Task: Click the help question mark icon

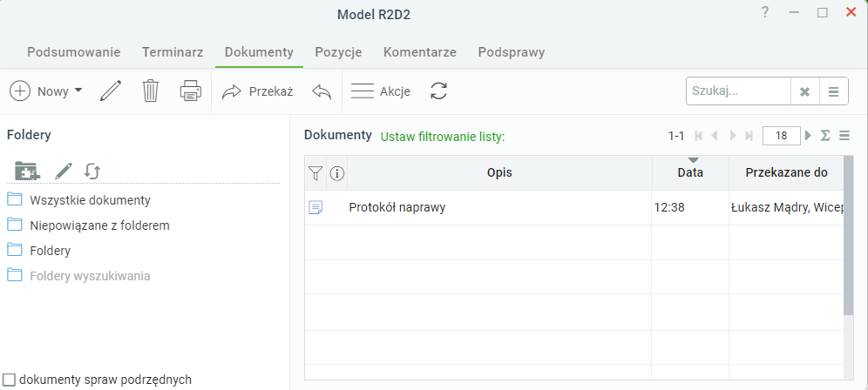Action: point(765,12)
